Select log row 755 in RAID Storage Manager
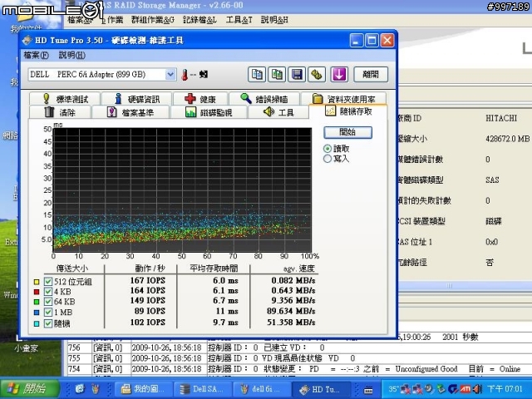532x399 pixels. [x=298, y=358]
